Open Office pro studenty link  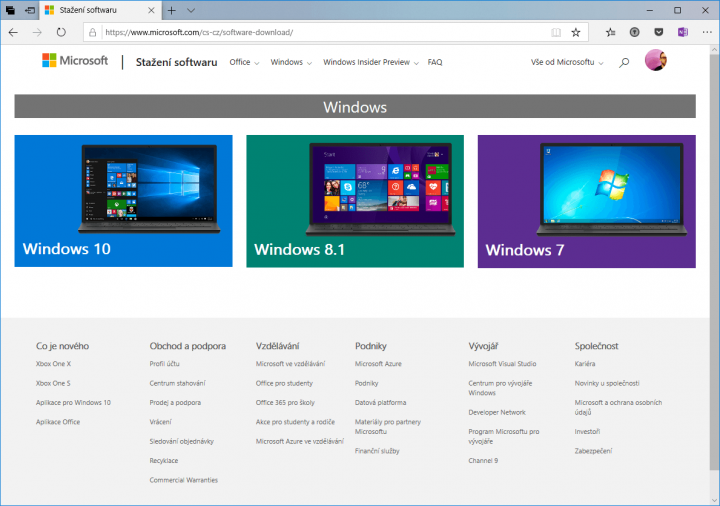284,383
